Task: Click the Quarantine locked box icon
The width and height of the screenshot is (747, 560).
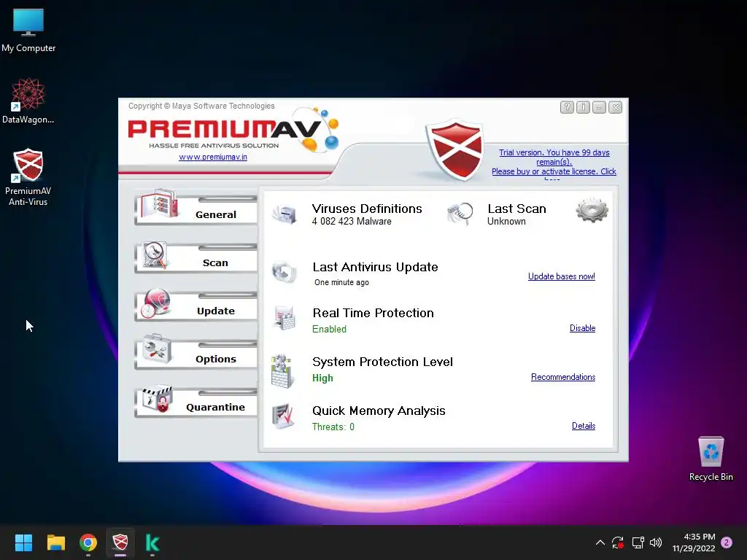Action: pyautogui.click(x=158, y=399)
